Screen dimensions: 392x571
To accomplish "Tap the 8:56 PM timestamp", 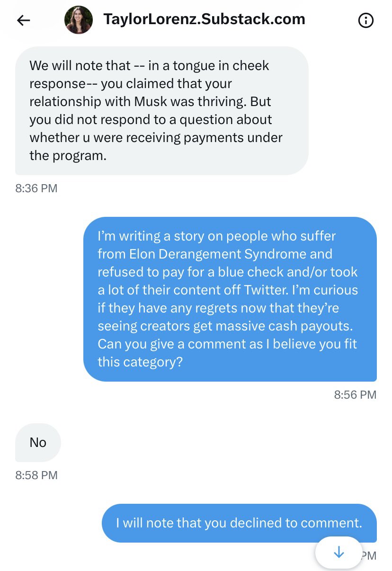I will tap(355, 395).
